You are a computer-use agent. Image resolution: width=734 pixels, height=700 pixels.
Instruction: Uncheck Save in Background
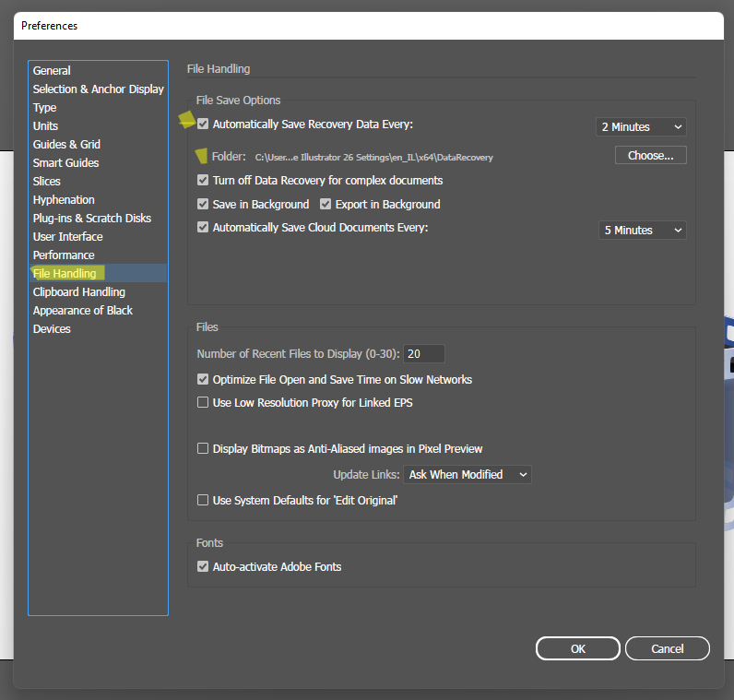[x=203, y=204]
